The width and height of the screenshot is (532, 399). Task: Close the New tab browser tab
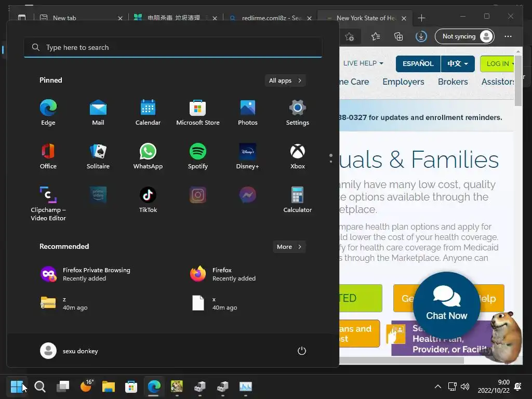click(x=120, y=18)
